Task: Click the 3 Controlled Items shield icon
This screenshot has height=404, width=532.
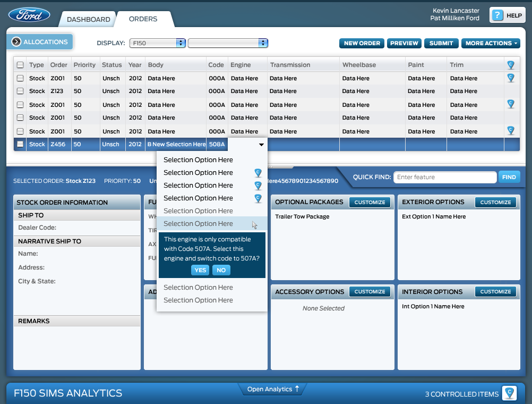Action: [x=510, y=393]
